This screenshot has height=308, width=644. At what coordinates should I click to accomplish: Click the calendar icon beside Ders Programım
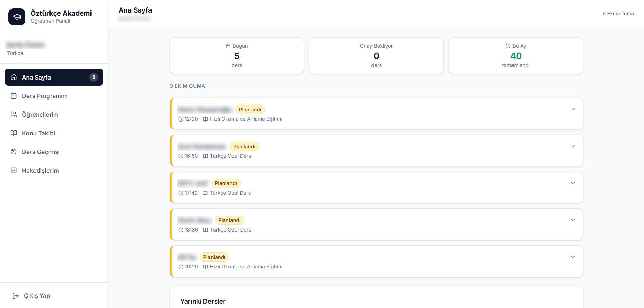(14, 96)
